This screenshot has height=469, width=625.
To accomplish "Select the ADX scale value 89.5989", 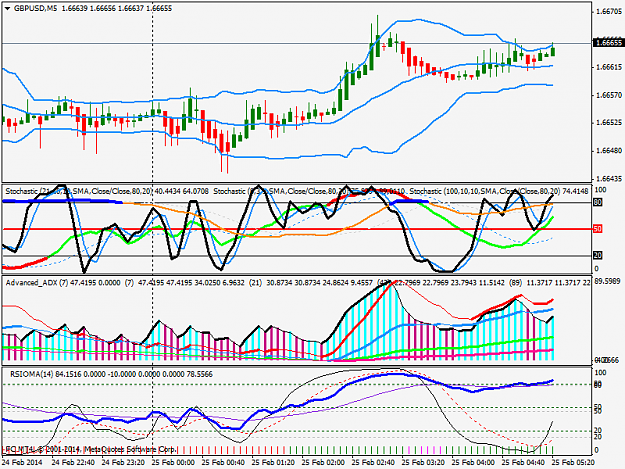I will pos(607,281).
